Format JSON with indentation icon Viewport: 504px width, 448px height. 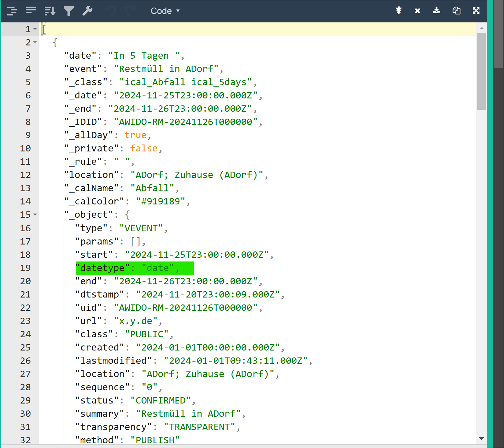point(12,11)
